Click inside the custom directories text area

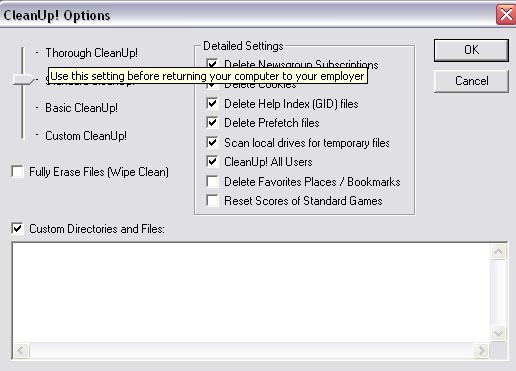(x=251, y=292)
